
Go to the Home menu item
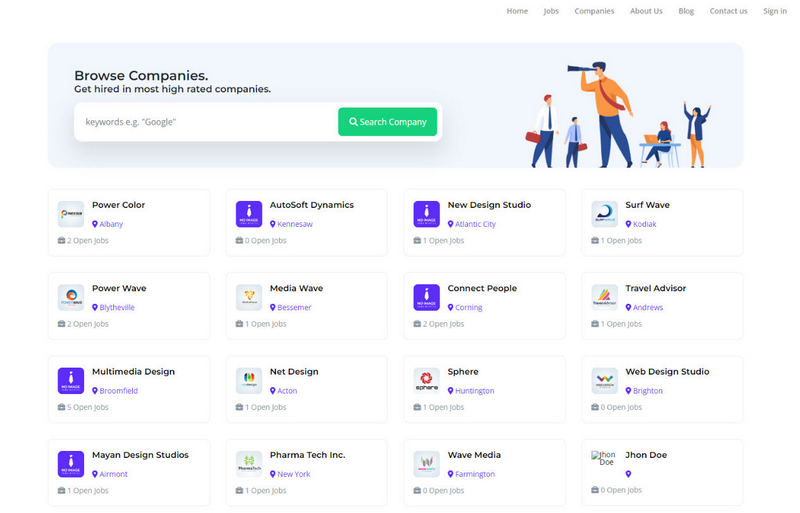[517, 11]
